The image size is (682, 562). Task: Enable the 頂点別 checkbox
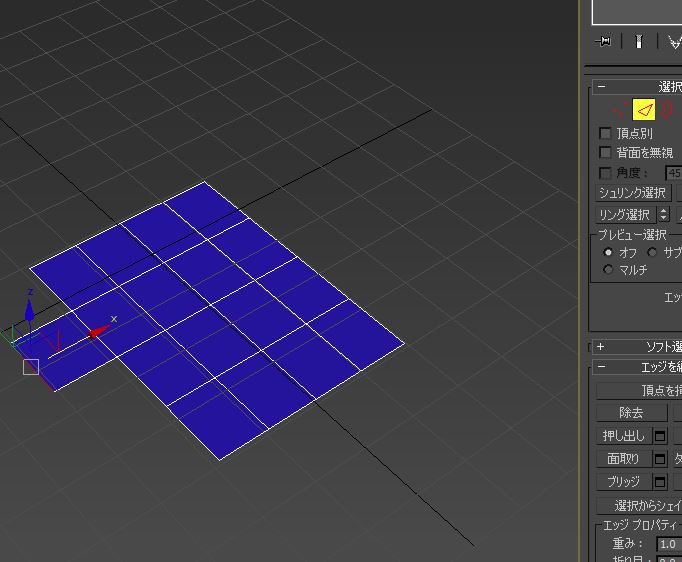[605, 133]
